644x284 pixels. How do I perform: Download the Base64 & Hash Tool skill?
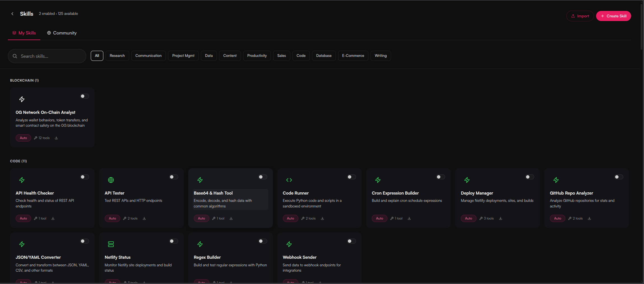tap(231, 218)
